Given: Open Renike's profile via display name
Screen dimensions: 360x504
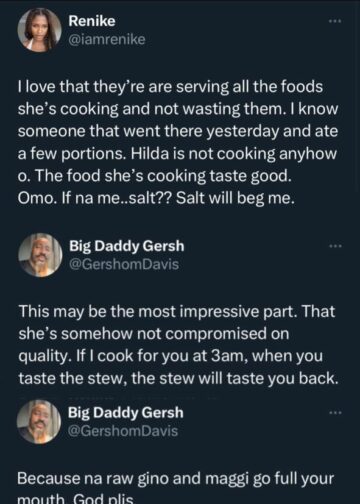Looking at the screenshot, I should (92, 21).
